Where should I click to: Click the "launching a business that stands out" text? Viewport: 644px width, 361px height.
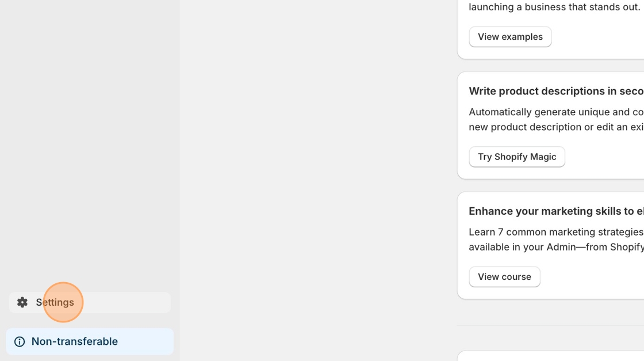click(554, 7)
